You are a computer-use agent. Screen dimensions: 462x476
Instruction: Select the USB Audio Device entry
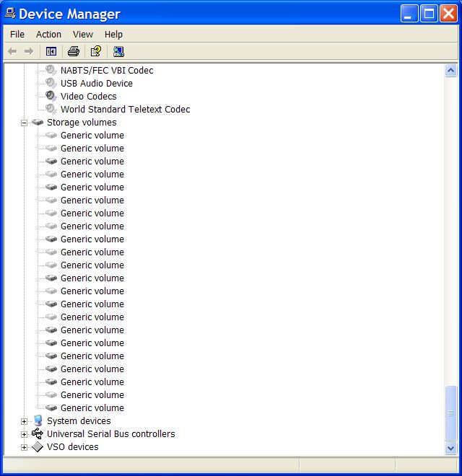[97, 83]
